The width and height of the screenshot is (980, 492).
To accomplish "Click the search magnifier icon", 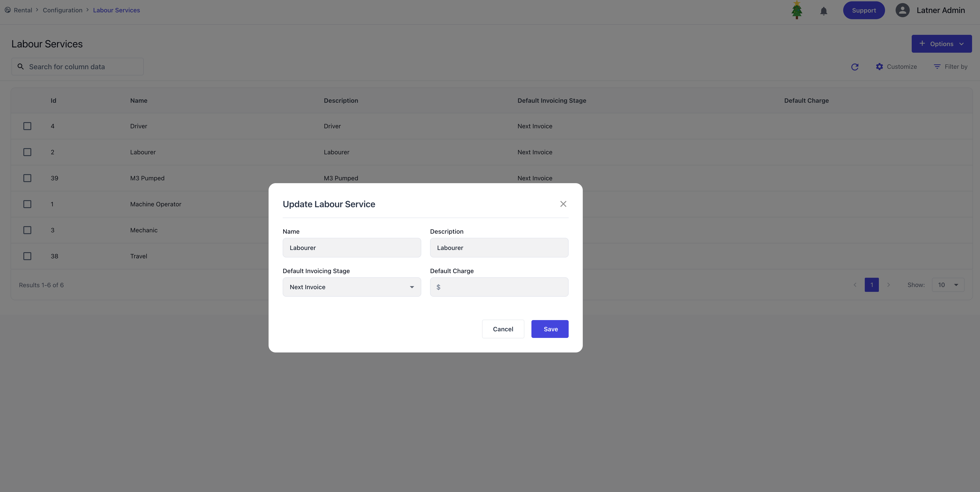I will (21, 67).
